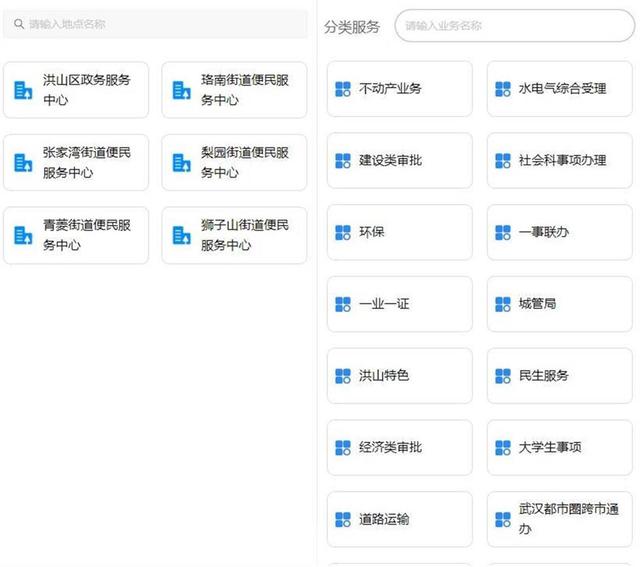Select 张家湾街道便民服务中心 location text
Screen dimensions: 640x567
pos(87,162)
